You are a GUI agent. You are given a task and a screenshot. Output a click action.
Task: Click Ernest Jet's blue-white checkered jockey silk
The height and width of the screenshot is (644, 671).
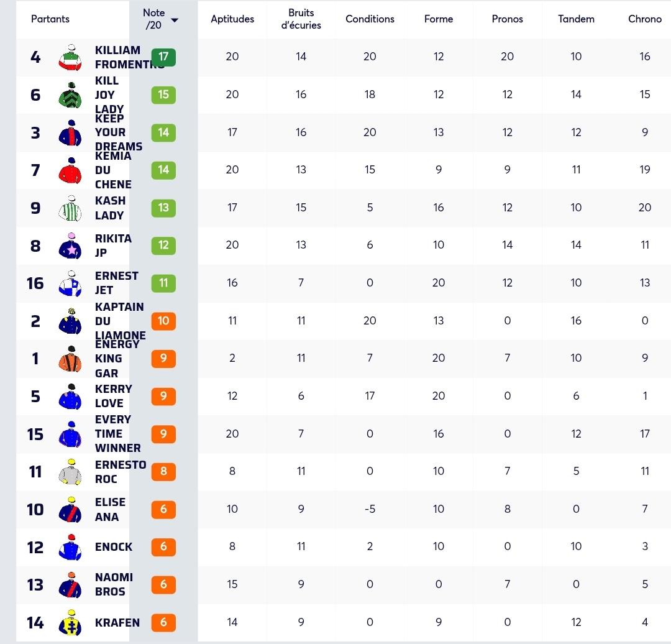click(70, 283)
